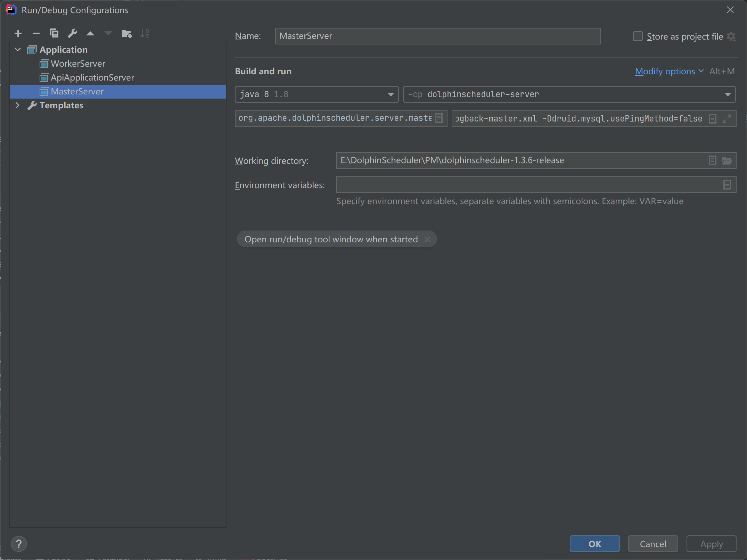Remove the selected configuration with the minus icon

[36, 33]
